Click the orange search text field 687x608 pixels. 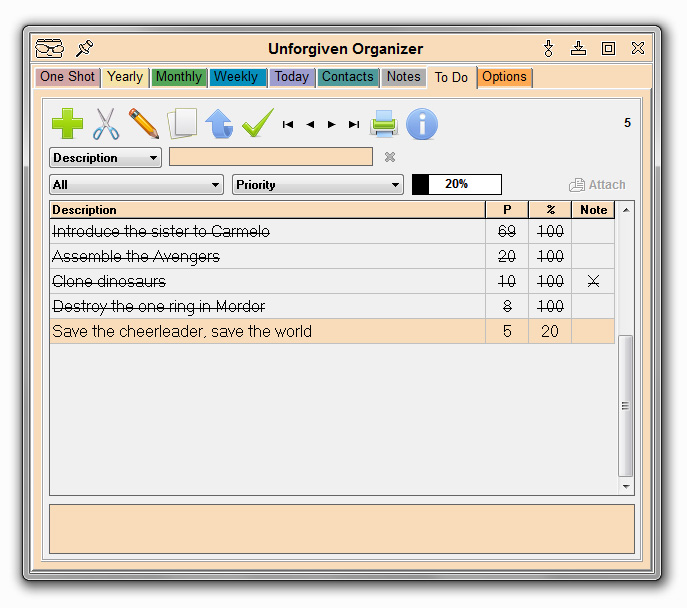coord(271,157)
